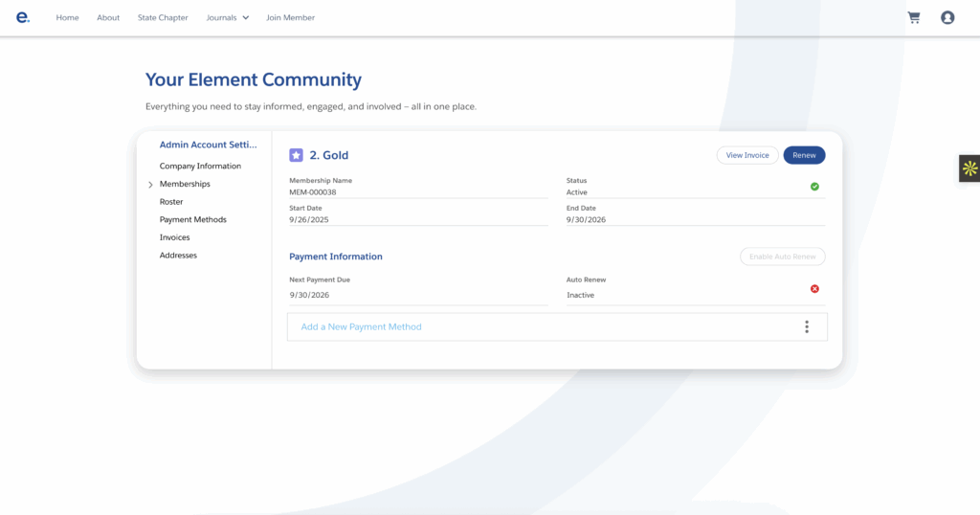Image resolution: width=980 pixels, height=515 pixels.
Task: Navigate to State Chapter
Action: pos(163,17)
